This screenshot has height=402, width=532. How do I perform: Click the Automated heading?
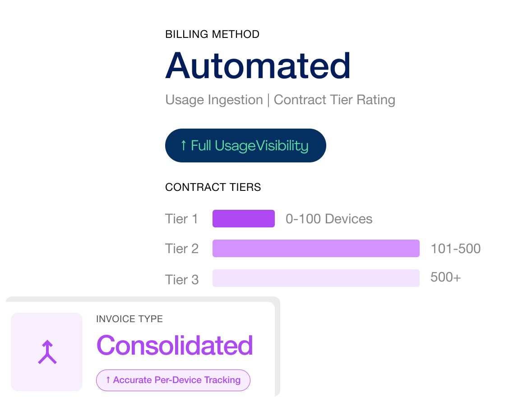pyautogui.click(x=258, y=66)
